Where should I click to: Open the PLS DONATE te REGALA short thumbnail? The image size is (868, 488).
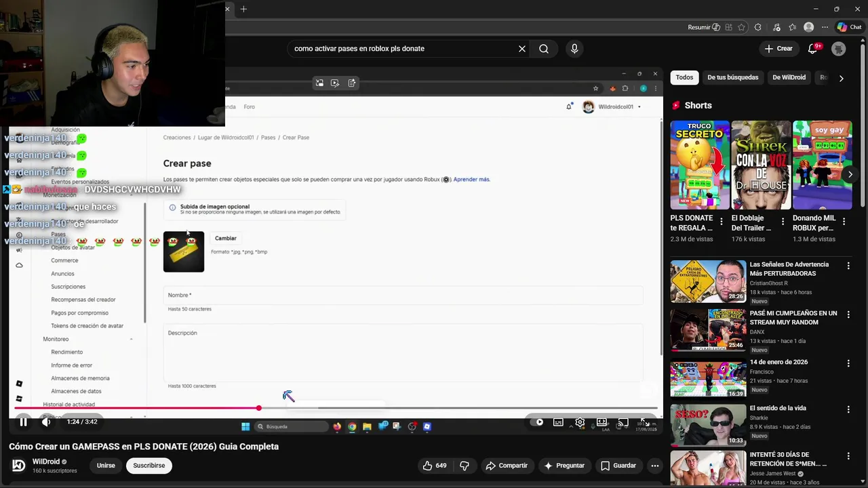click(700, 165)
